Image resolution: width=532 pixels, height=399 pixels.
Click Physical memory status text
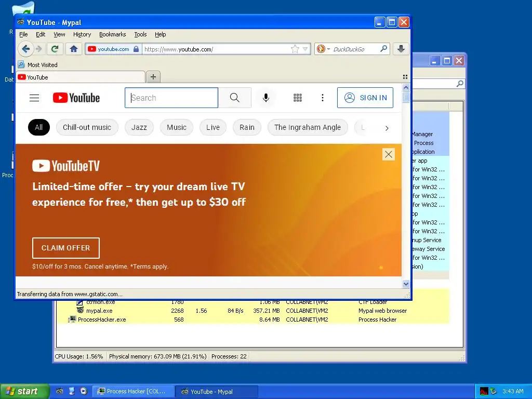[158, 356]
